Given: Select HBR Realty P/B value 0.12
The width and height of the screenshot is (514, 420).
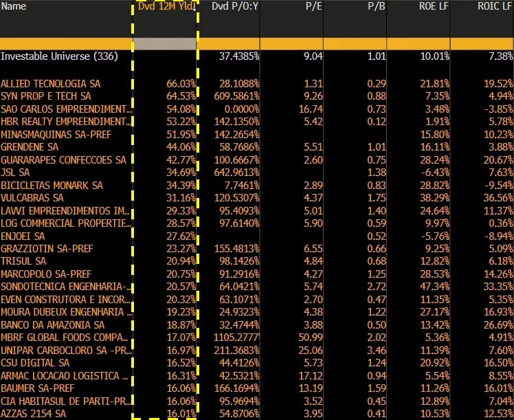Looking at the screenshot, I should click(377, 122).
